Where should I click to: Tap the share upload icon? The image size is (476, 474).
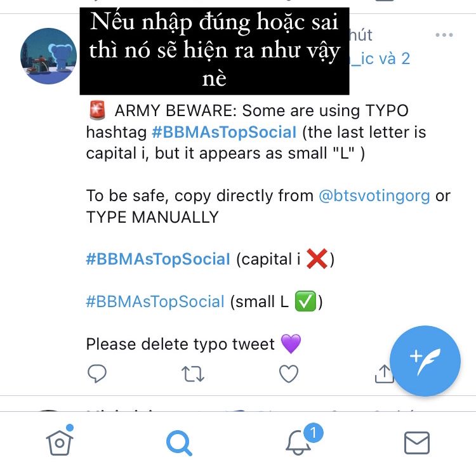(384, 374)
